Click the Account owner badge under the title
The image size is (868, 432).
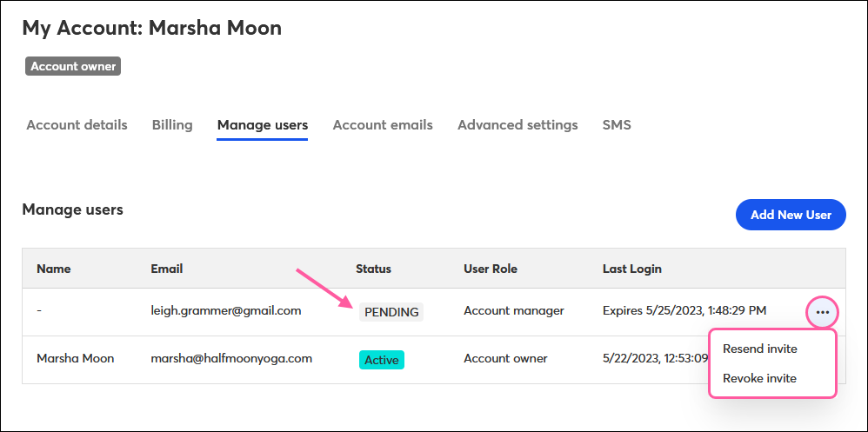(x=73, y=66)
